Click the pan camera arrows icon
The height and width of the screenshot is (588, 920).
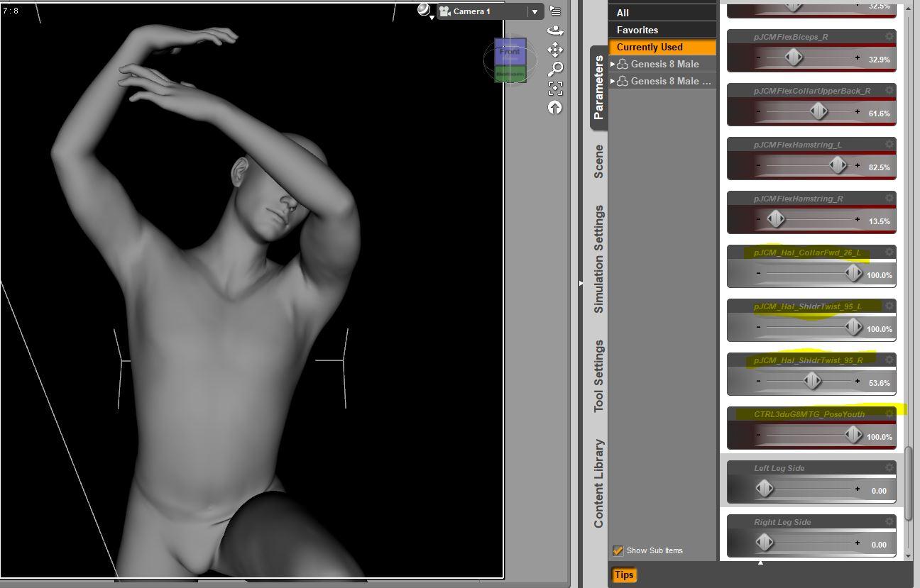tap(555, 50)
